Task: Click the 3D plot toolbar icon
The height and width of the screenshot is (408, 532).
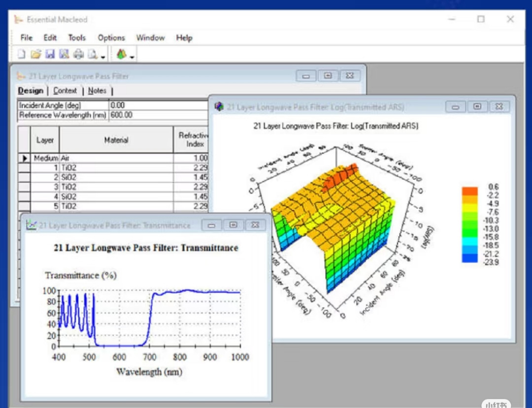Action: 121,55
